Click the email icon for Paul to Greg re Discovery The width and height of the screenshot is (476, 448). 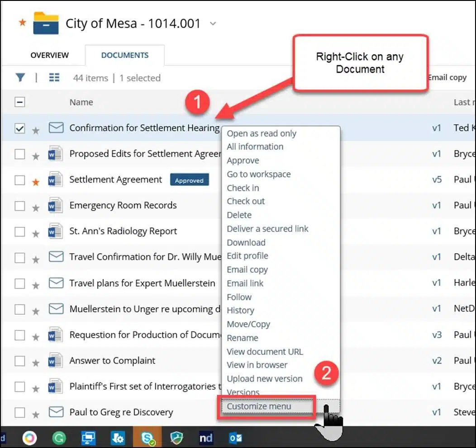point(56,412)
